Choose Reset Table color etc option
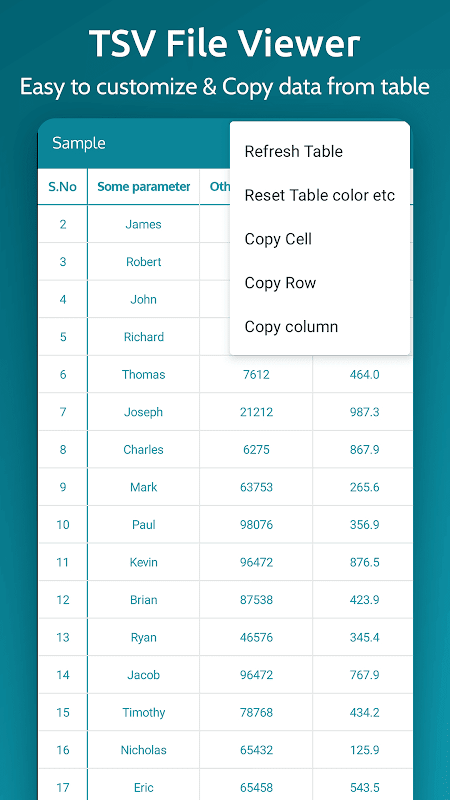 tap(320, 195)
